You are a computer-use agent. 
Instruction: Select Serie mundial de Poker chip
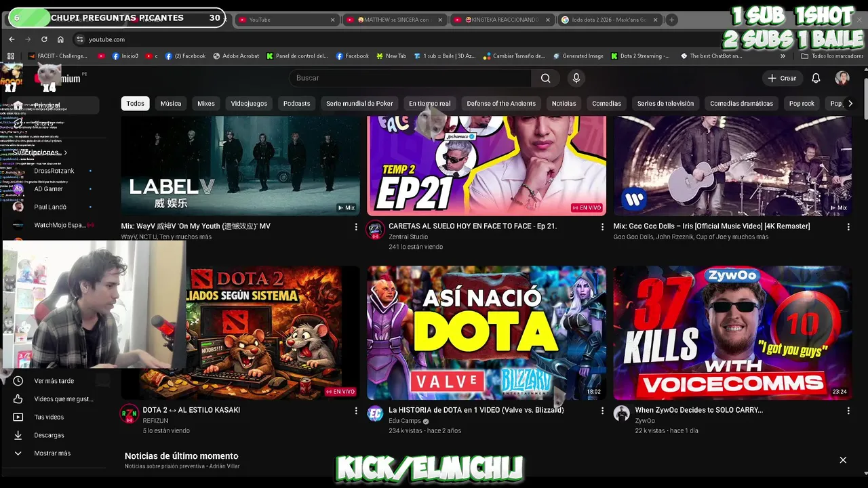pyautogui.click(x=359, y=104)
